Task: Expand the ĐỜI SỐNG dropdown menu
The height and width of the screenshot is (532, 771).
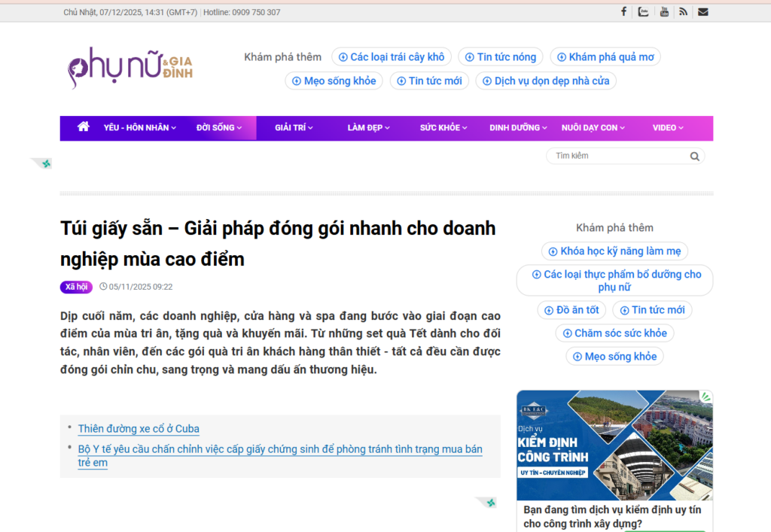Action: pos(219,128)
